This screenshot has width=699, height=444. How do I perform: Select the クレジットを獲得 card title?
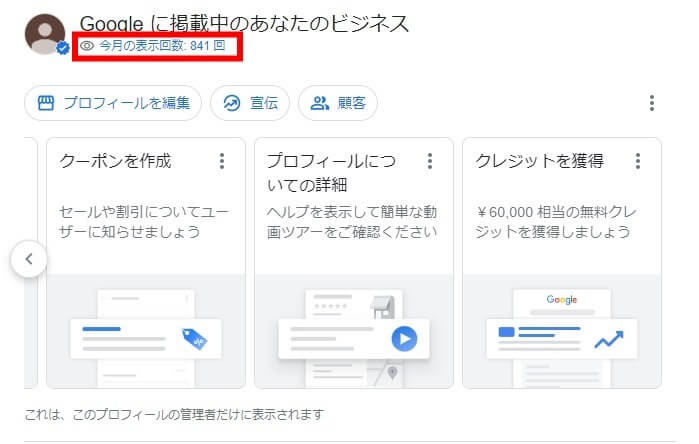[539, 161]
